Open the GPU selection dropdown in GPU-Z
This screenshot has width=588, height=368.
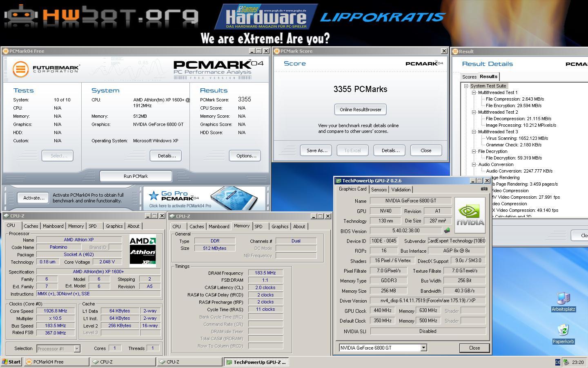coord(423,348)
